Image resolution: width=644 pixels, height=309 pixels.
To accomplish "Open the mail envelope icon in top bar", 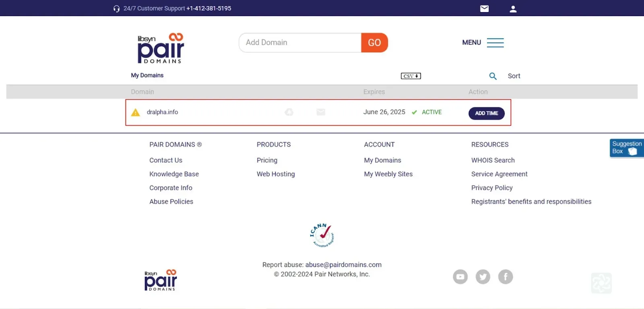I will coord(485,8).
